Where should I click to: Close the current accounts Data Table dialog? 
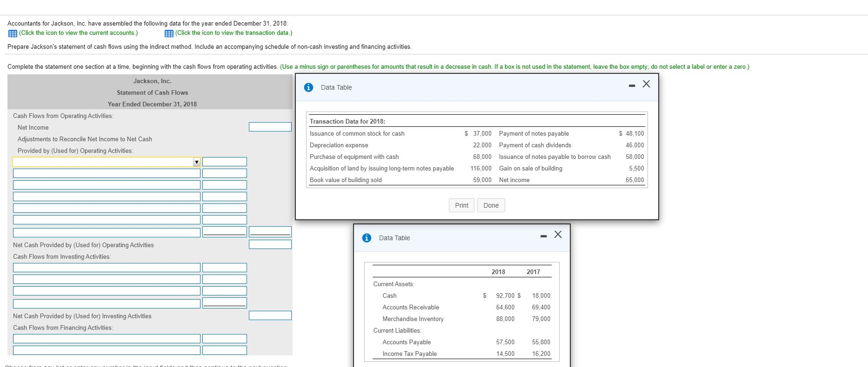[558, 235]
